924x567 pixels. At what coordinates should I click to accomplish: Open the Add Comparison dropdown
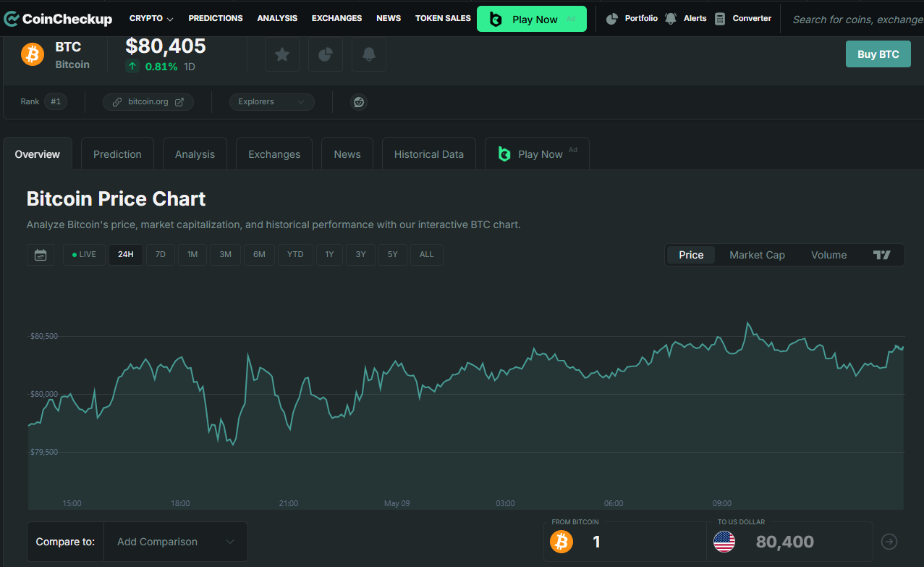point(176,542)
